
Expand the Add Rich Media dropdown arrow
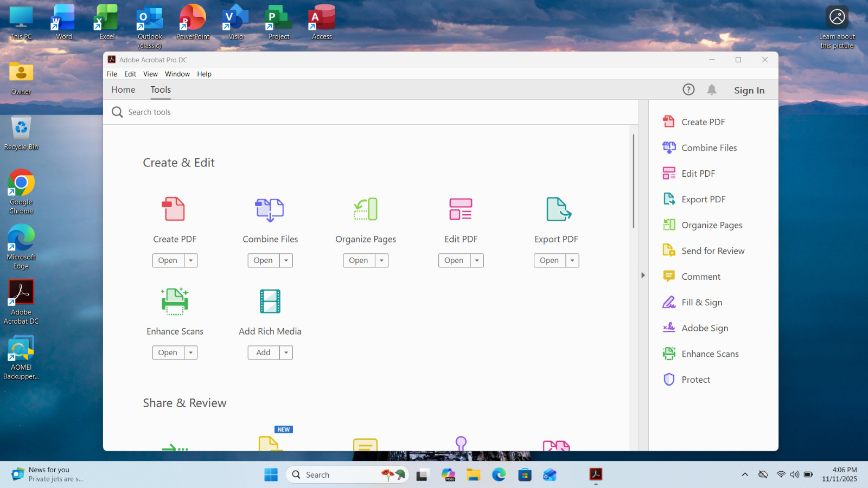[x=286, y=352]
